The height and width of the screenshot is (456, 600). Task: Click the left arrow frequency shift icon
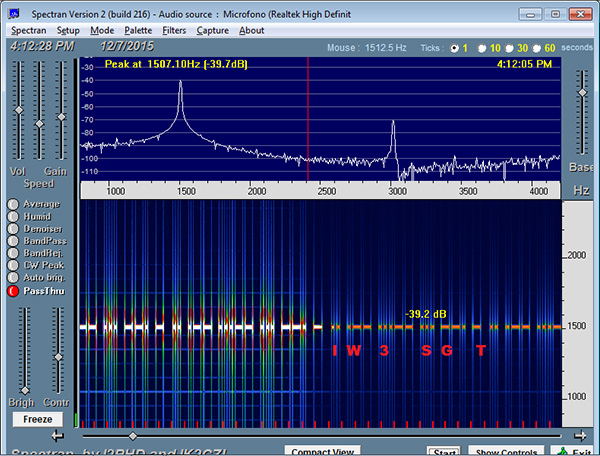[58, 435]
